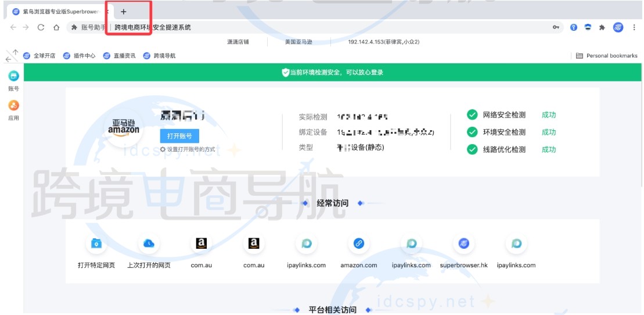
Task: Click 设置打开账号的方式 settings link
Action: tap(188, 149)
